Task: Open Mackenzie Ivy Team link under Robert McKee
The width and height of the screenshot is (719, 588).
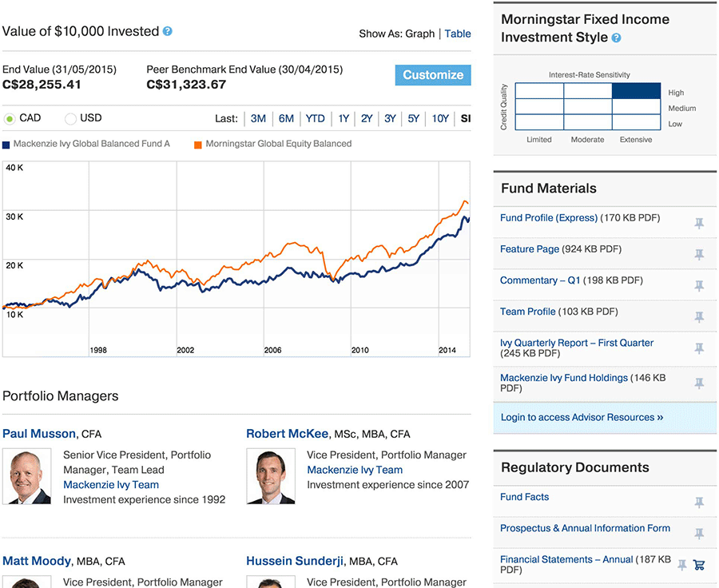Action: click(x=355, y=470)
